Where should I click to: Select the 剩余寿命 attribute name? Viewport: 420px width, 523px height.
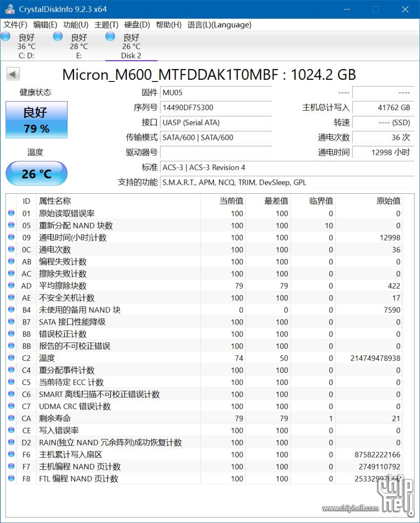[x=55, y=418]
